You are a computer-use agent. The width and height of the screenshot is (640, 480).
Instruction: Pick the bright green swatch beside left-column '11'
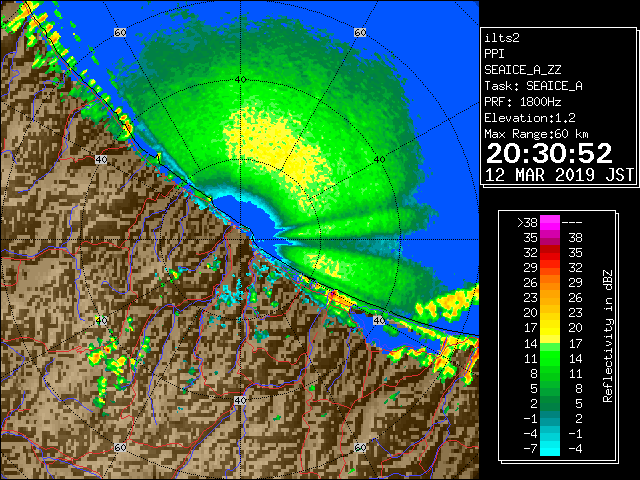[x=550, y=358]
